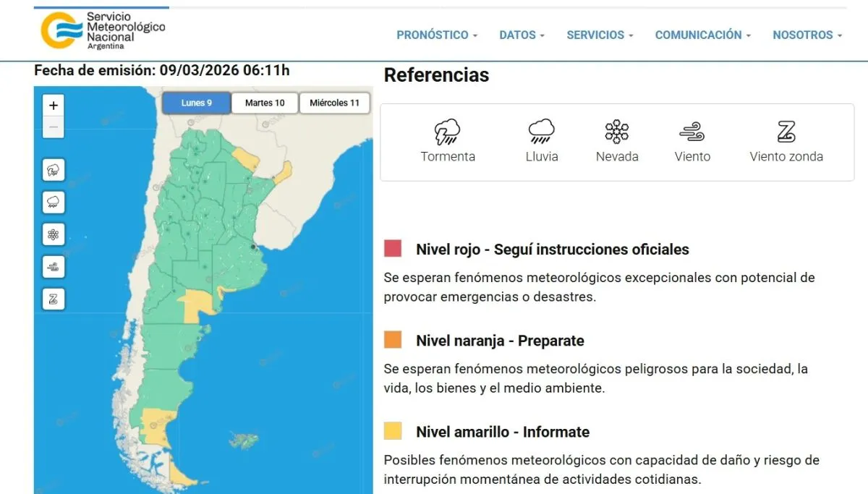868x494 pixels.
Task: Click the Servicio Meteorológico Nacional logo
Action: pyautogui.click(x=101, y=30)
